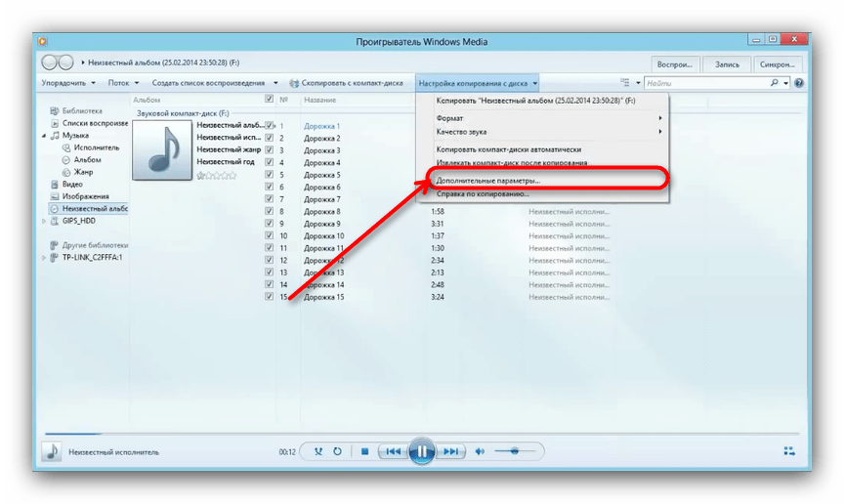
Task: Click the playback seek progress bar
Action: (421, 434)
